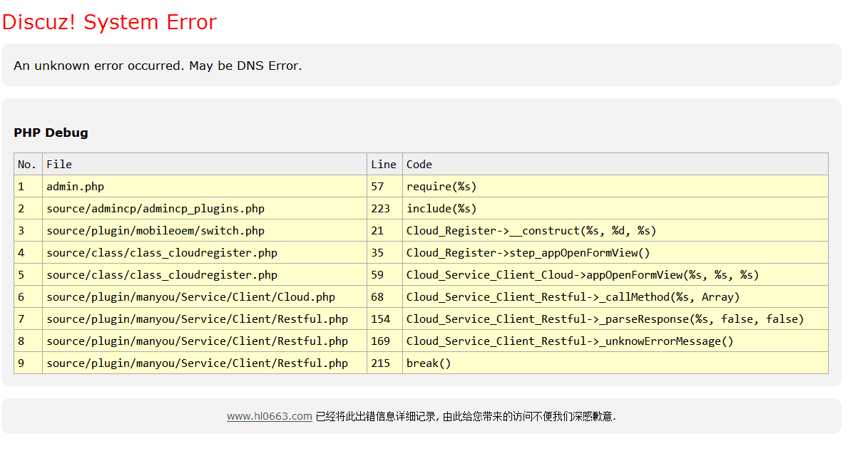Click line number 59
Image resolution: width=868 pixels, height=476 pixels.
(385, 275)
